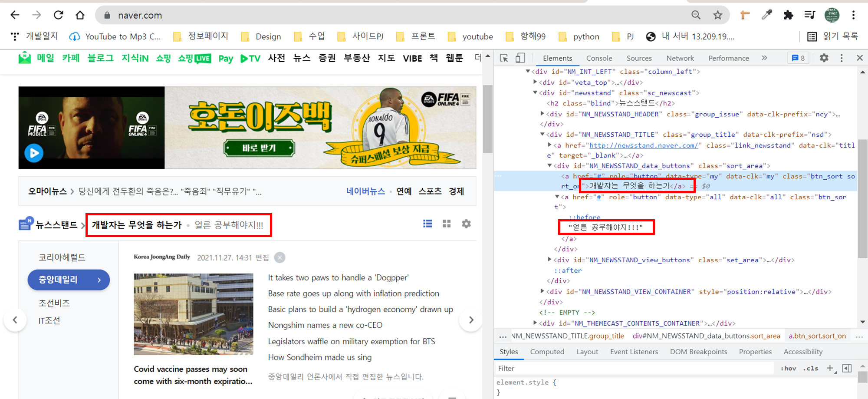Open the Event Listeners tab
Viewport: 868px width, 399px height.
click(634, 352)
